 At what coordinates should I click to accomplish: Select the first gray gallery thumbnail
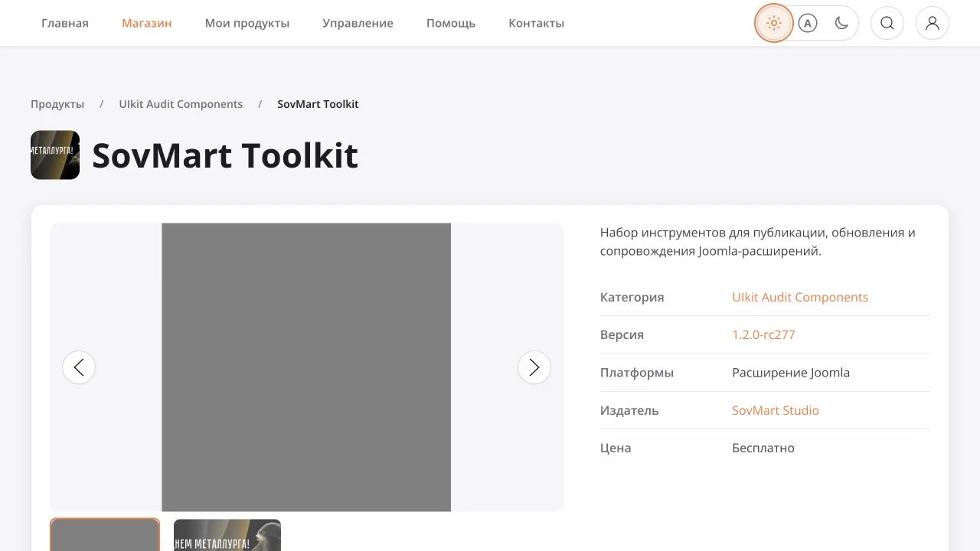coord(105,535)
